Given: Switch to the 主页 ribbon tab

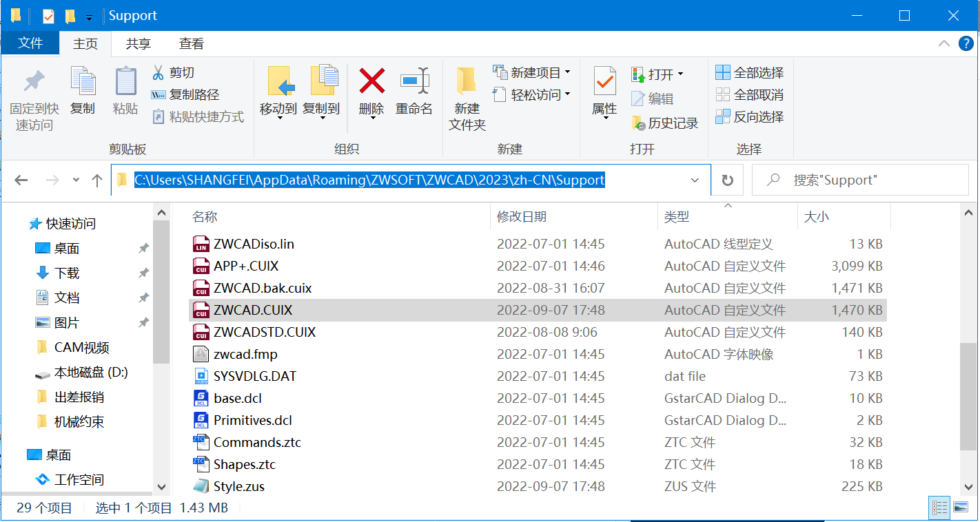Looking at the screenshot, I should [x=85, y=43].
